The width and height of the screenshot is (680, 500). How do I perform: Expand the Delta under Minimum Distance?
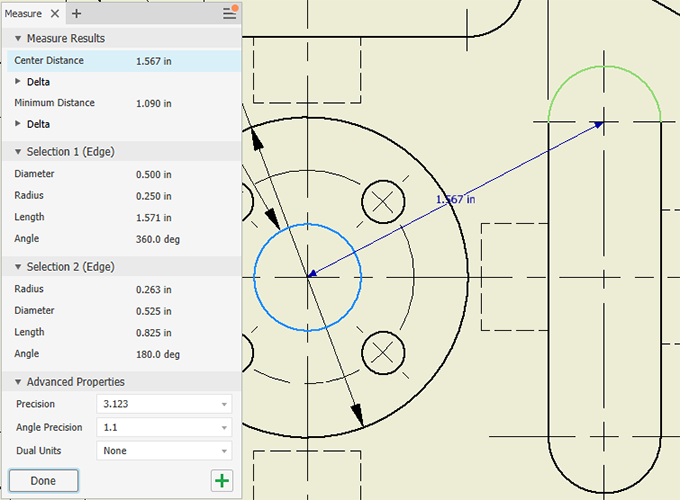point(18,124)
